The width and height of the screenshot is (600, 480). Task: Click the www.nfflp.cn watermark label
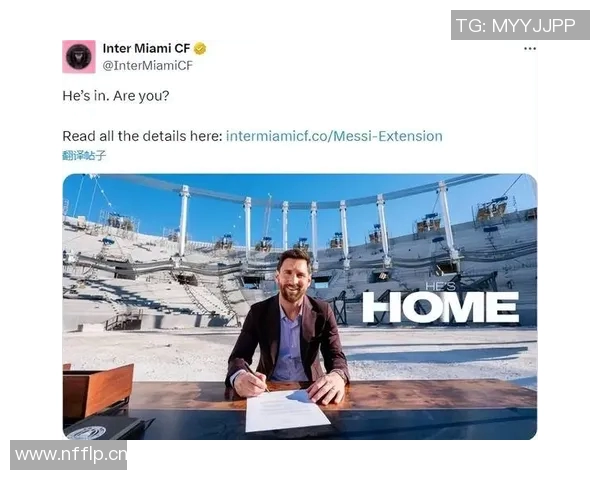pyautogui.click(x=68, y=455)
